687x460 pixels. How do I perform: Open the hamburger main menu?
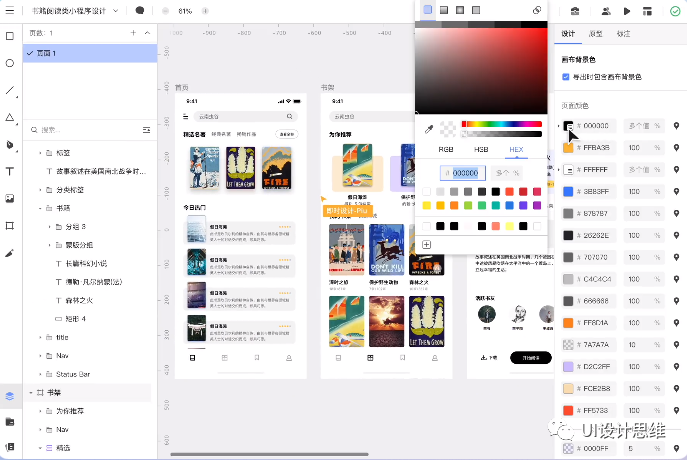10,11
